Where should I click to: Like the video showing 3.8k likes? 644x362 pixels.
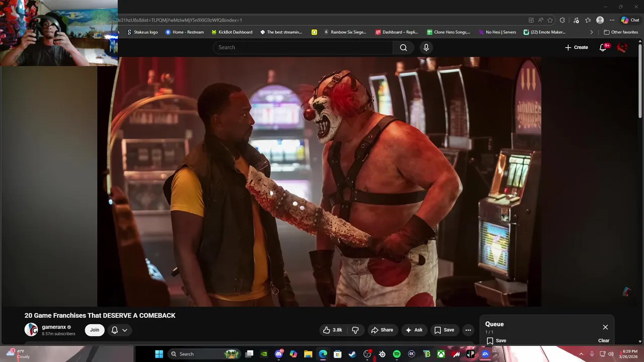tap(333, 330)
